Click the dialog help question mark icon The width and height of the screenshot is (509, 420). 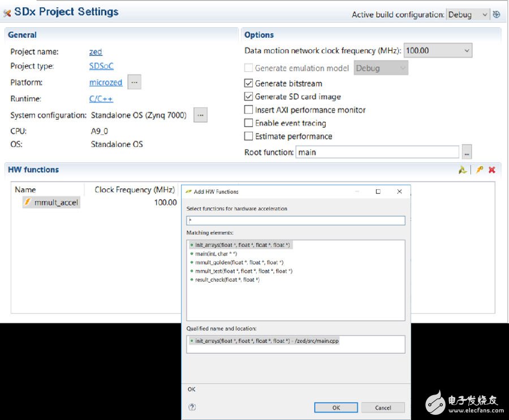point(192,407)
